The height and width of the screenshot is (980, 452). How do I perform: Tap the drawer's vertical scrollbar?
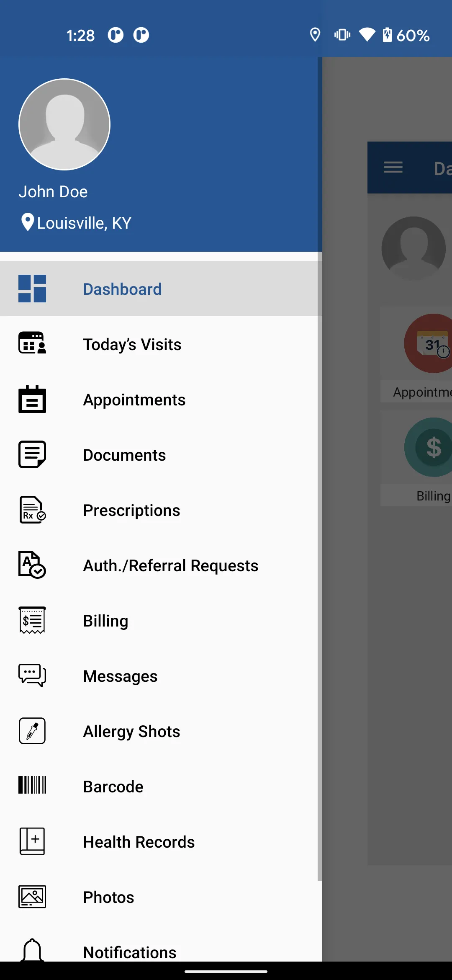[x=320, y=469]
